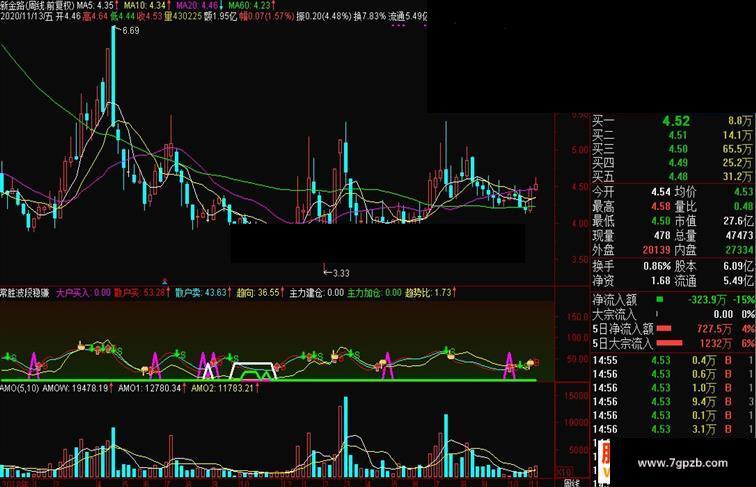Viewport: 756px width, 487px height.
Task: Select the 14:56 trade row with 3.1万
Action: click(673, 429)
